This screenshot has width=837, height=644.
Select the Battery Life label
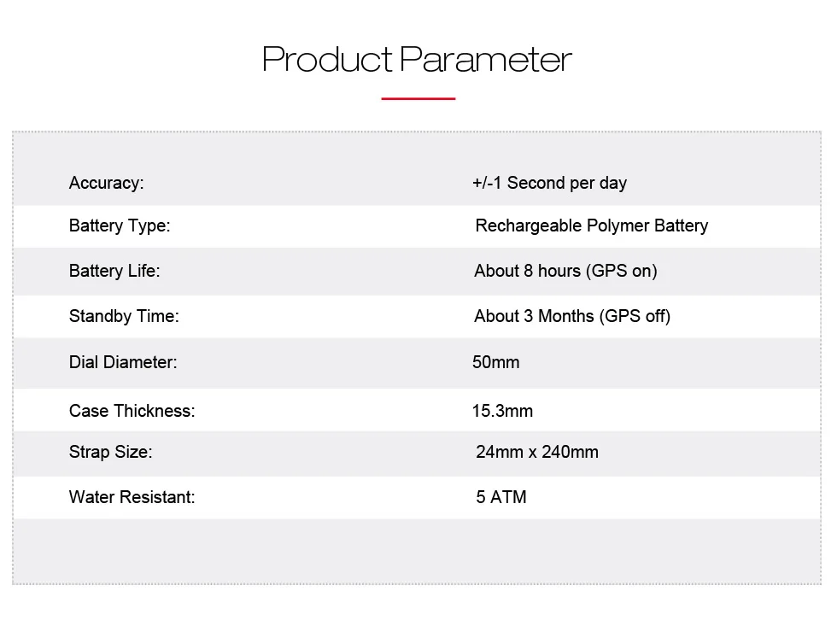pyautogui.click(x=114, y=271)
